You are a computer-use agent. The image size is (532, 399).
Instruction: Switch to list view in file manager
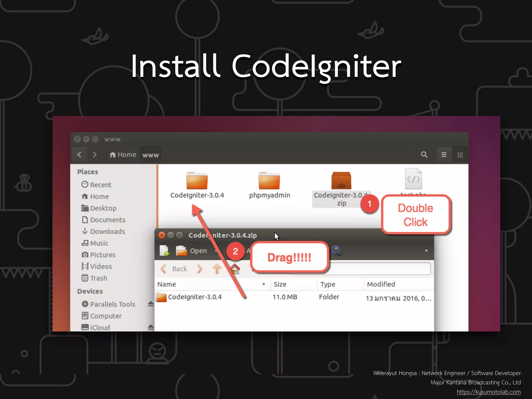[444, 155]
